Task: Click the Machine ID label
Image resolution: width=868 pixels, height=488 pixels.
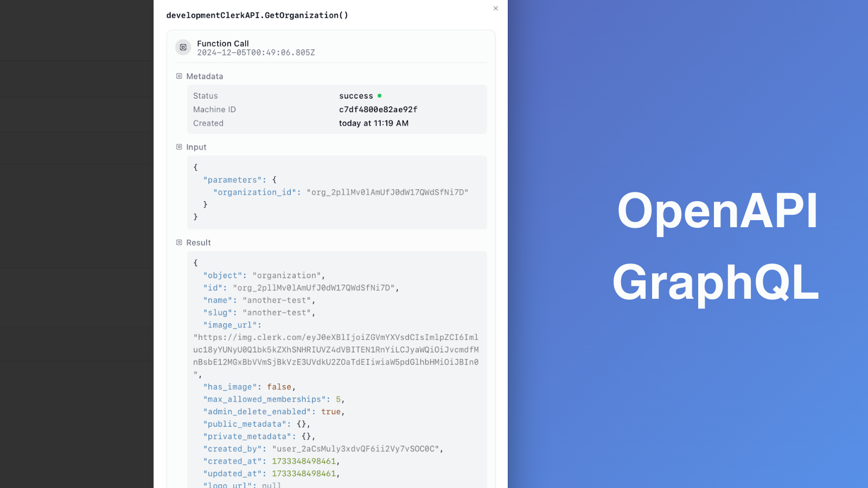Action: point(214,110)
